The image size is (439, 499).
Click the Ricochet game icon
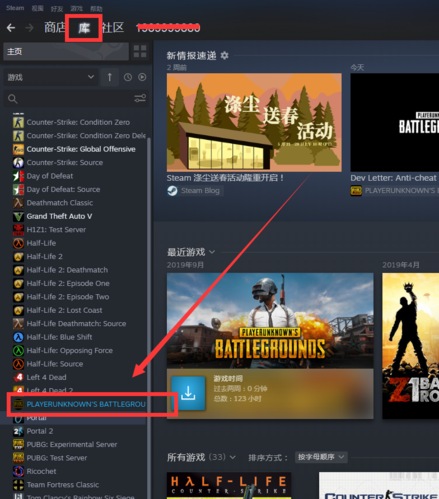(18, 471)
